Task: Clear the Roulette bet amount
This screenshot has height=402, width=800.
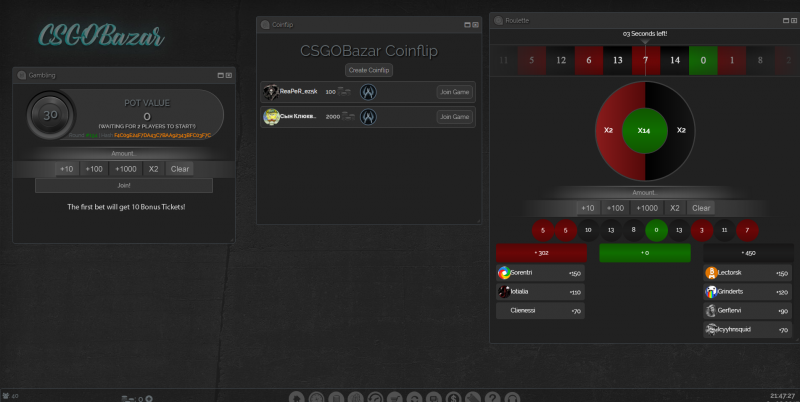Action: 701,208
